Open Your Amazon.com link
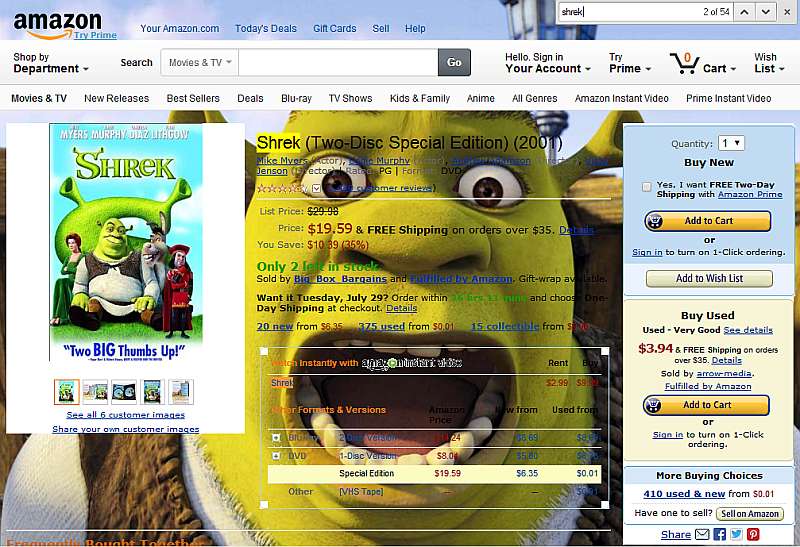Screen dimensions: 800x547 [180, 29]
